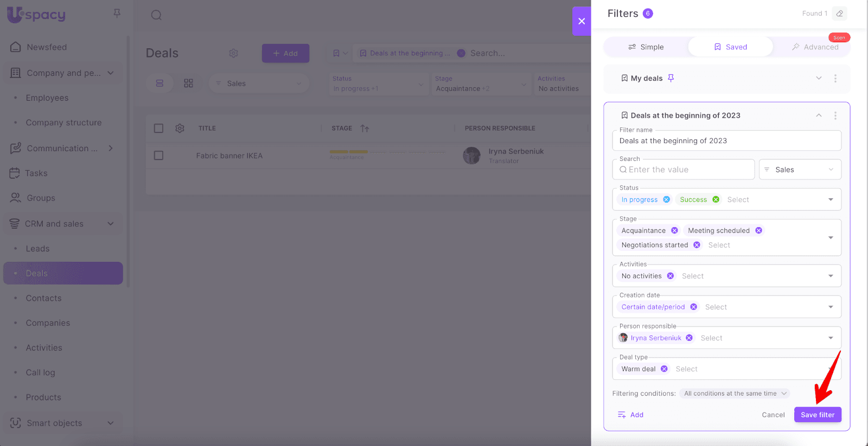Remove the Meeting scheduled stage tag

(759, 230)
